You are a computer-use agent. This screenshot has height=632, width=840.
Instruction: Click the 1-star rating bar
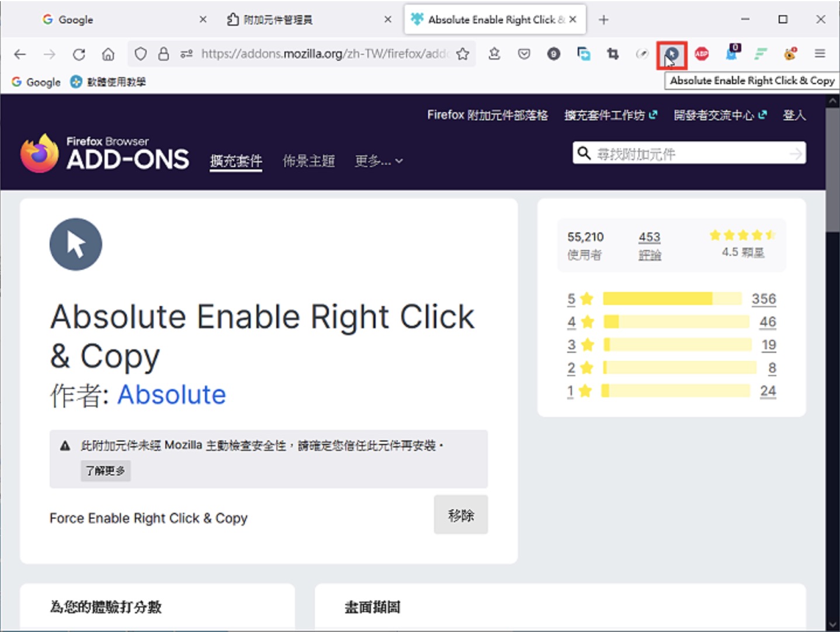[675, 391]
